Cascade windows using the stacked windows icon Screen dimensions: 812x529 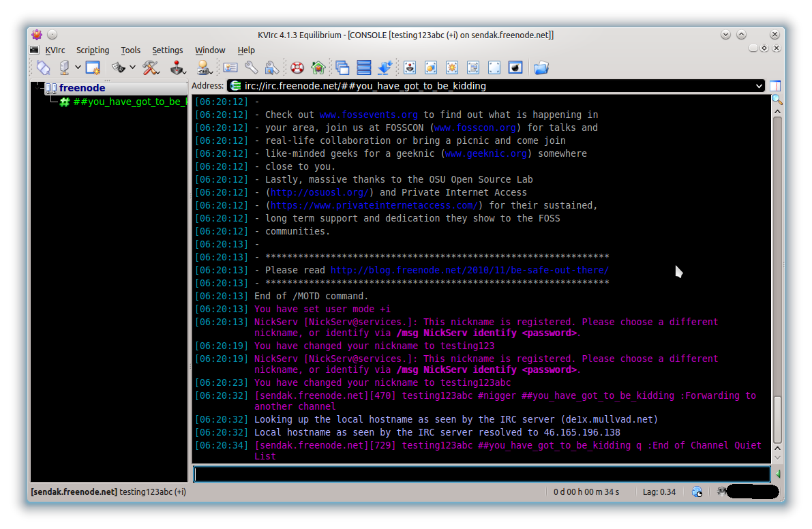(x=342, y=67)
